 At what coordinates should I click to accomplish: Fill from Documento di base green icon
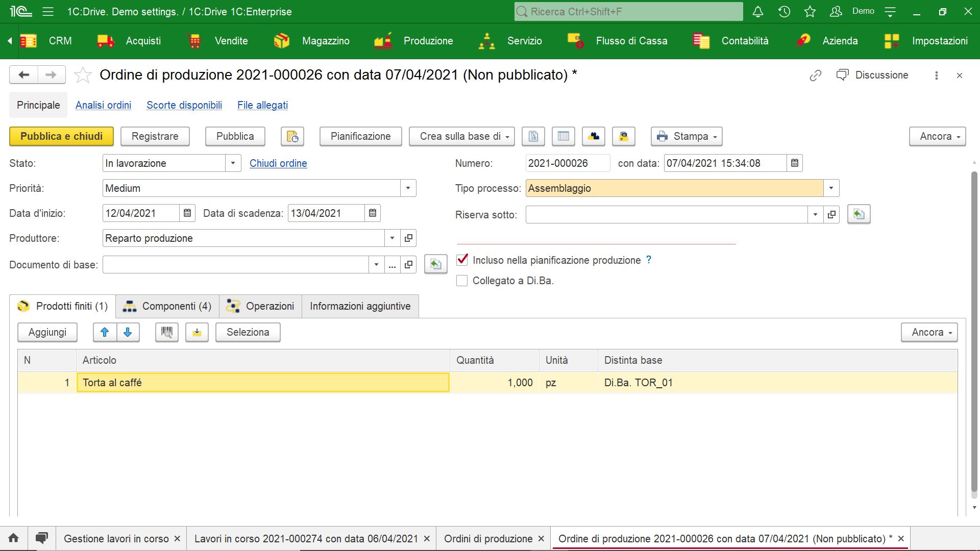(436, 264)
